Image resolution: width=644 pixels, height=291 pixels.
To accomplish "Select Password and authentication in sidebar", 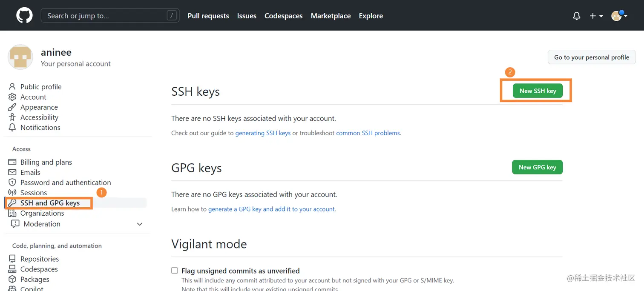I will click(66, 183).
